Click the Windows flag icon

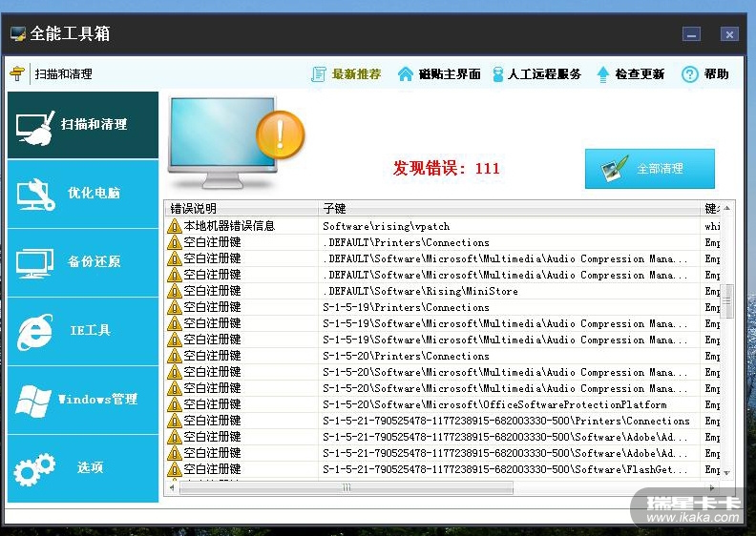pyautogui.click(x=32, y=401)
